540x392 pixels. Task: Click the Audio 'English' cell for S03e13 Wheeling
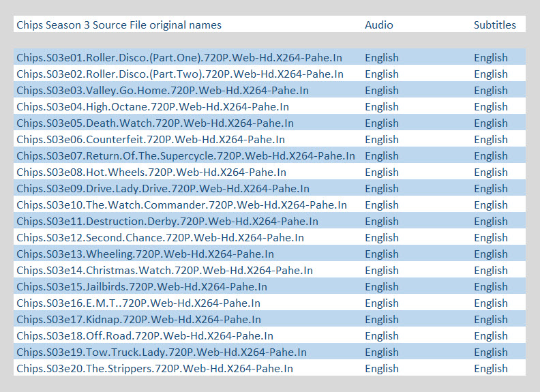click(x=382, y=254)
